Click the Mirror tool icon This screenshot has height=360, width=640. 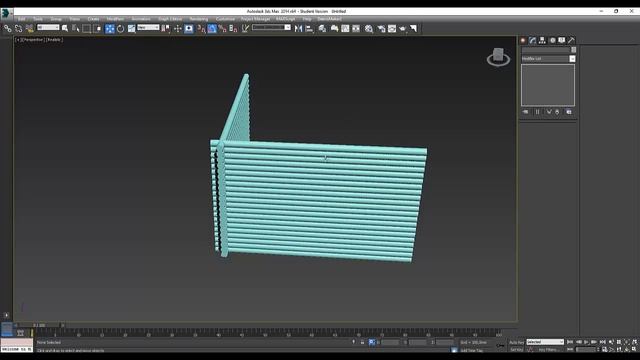click(298, 29)
